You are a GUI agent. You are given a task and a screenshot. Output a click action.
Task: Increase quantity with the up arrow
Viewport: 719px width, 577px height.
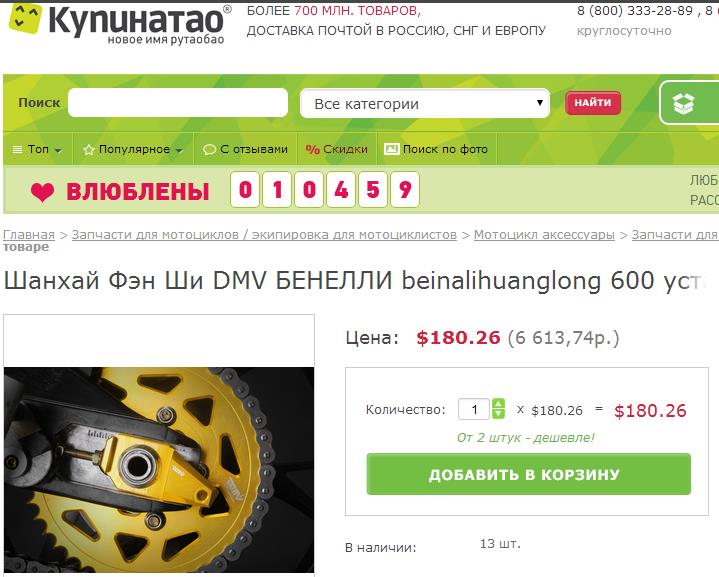(x=498, y=404)
